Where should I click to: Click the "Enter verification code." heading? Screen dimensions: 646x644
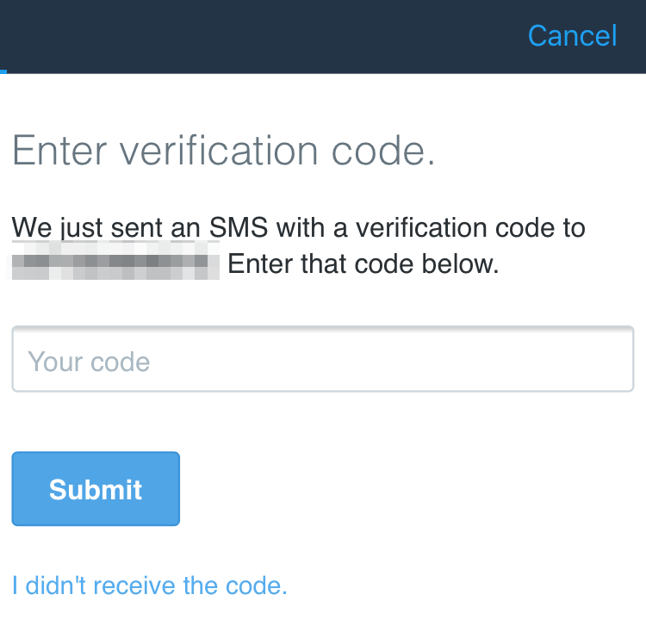coord(223,152)
